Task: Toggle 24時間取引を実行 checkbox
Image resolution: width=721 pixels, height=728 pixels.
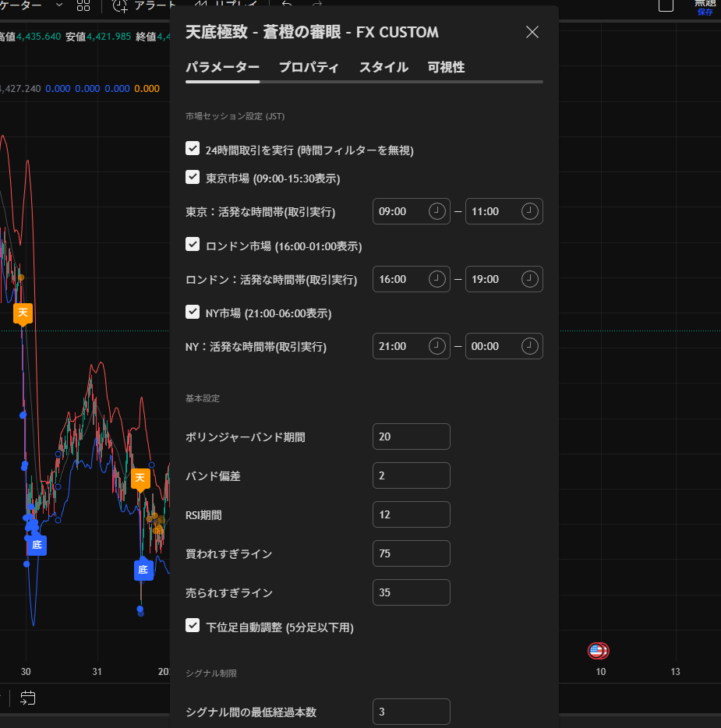Action: (193, 149)
